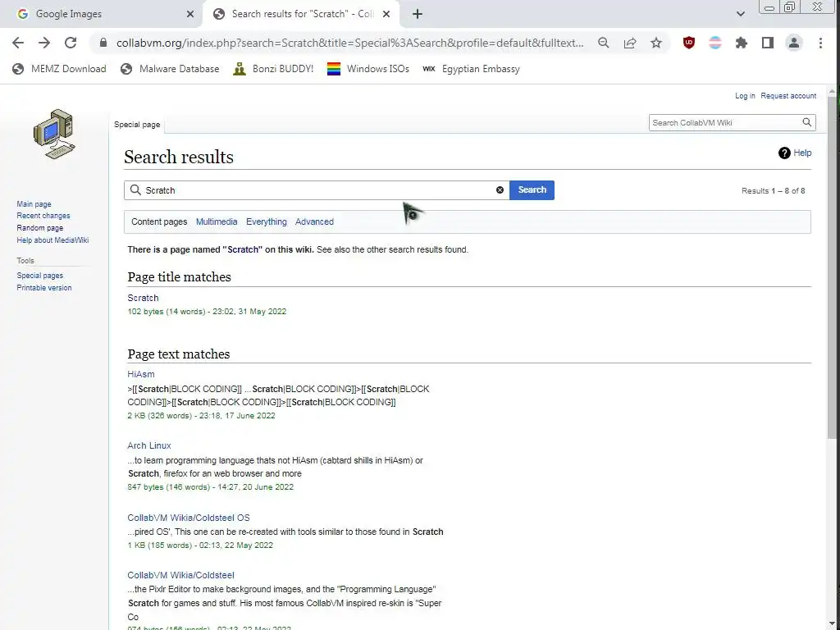The width and height of the screenshot is (840, 630).
Task: Switch to the Multimedia search profile
Action: point(217,221)
